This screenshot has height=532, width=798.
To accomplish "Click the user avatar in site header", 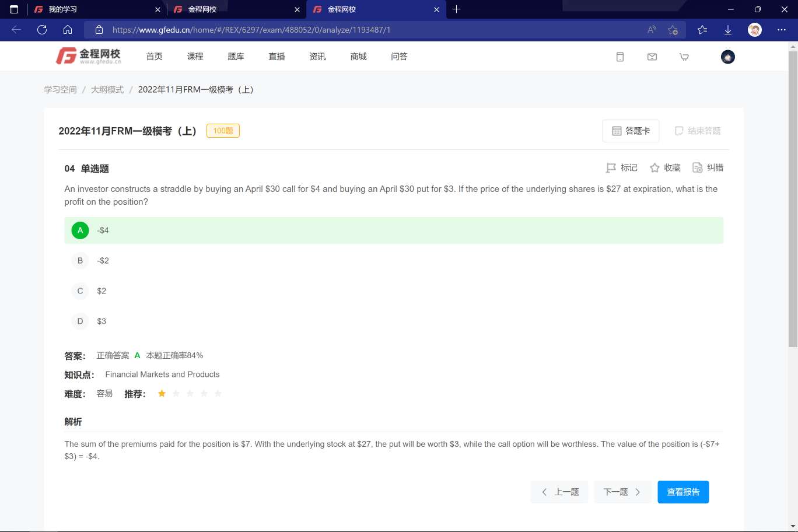I will click(727, 57).
